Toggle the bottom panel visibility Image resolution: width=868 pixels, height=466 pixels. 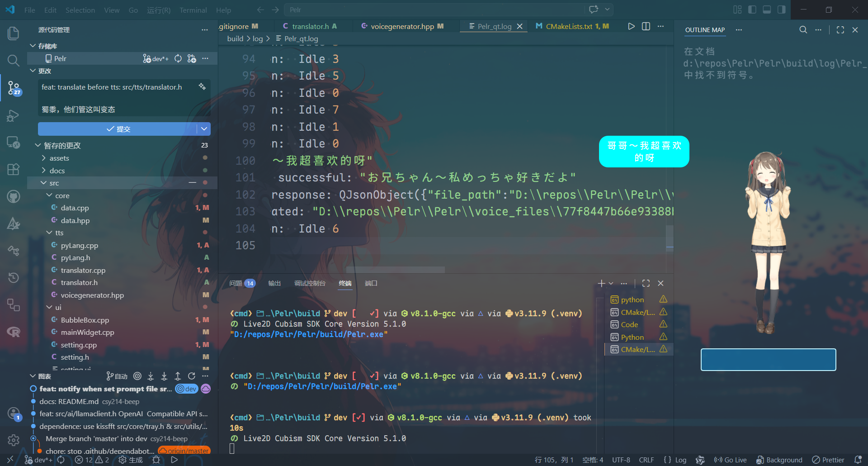point(767,10)
